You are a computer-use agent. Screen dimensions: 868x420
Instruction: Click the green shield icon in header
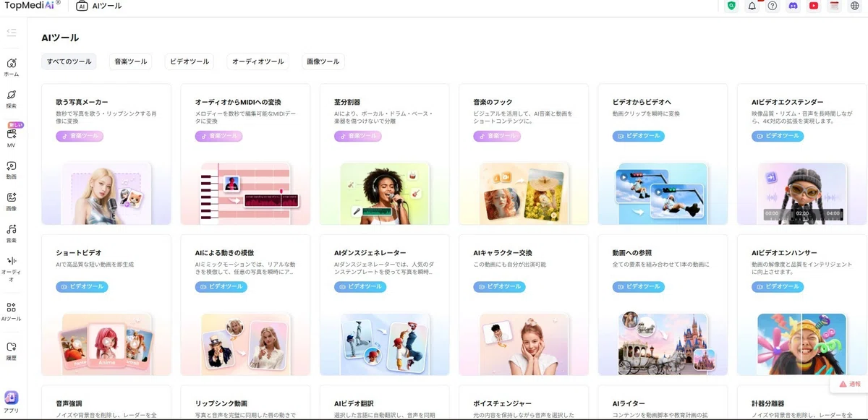click(x=731, y=6)
